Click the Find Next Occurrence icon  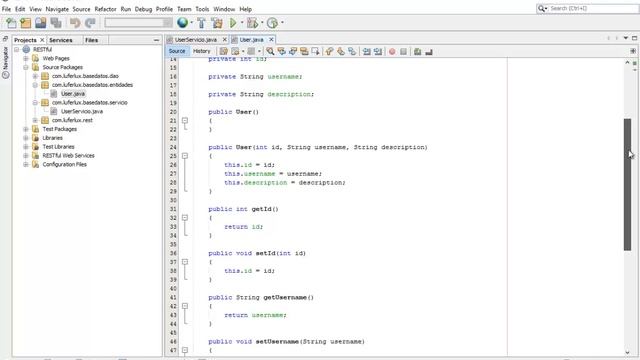pos(293,51)
